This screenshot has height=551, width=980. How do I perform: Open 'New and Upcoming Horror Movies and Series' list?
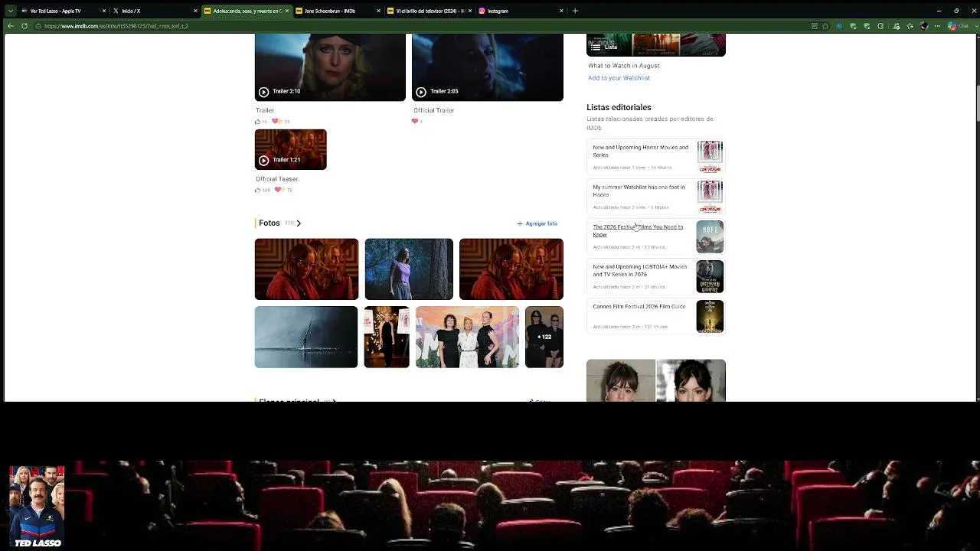click(x=656, y=157)
